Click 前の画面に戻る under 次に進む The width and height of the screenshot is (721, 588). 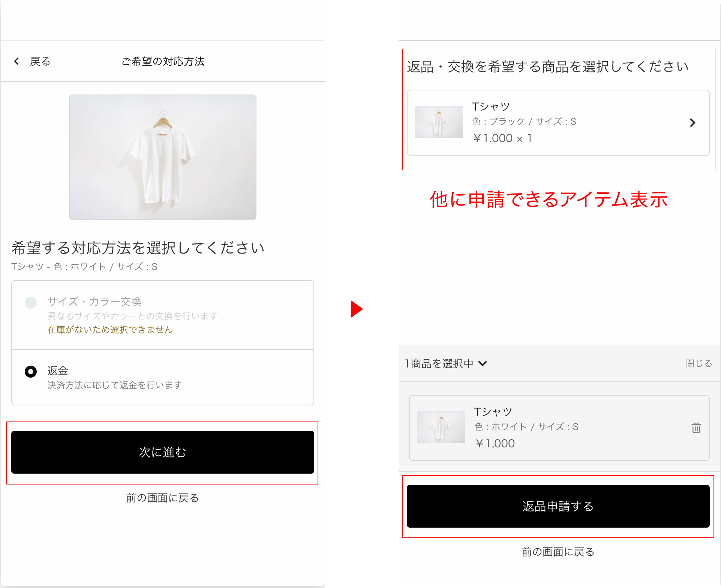pyautogui.click(x=162, y=498)
